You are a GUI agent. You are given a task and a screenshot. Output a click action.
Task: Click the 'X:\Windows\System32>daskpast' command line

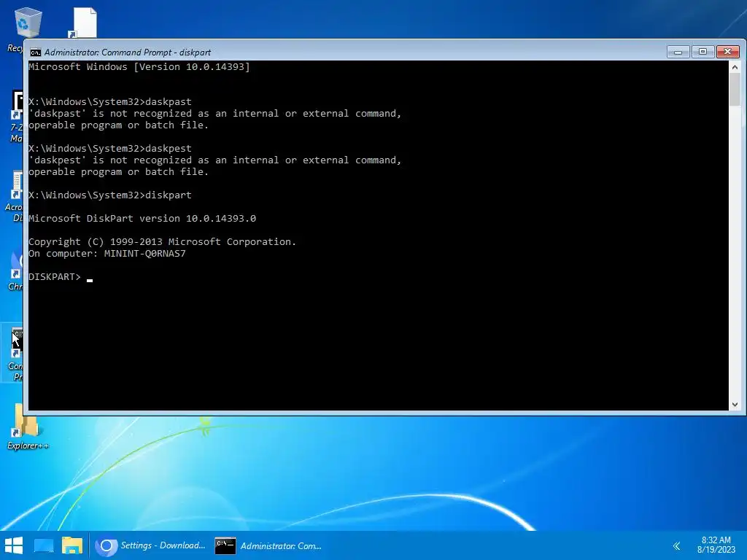pos(110,102)
